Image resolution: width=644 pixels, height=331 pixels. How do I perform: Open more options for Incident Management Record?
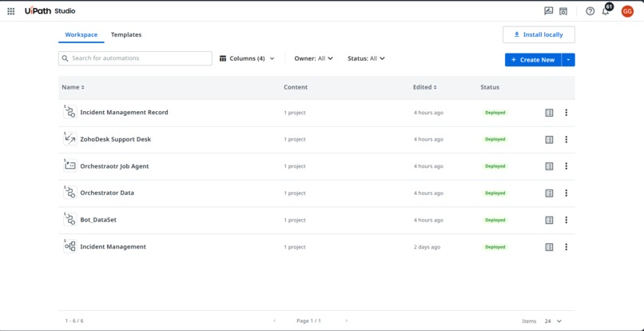tap(566, 112)
